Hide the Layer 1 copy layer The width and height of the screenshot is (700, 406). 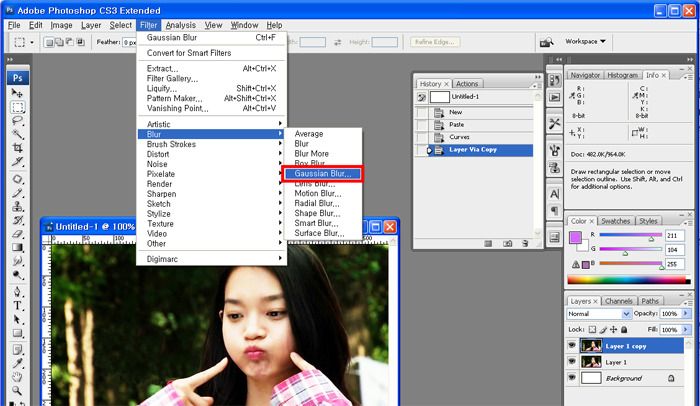(572, 346)
